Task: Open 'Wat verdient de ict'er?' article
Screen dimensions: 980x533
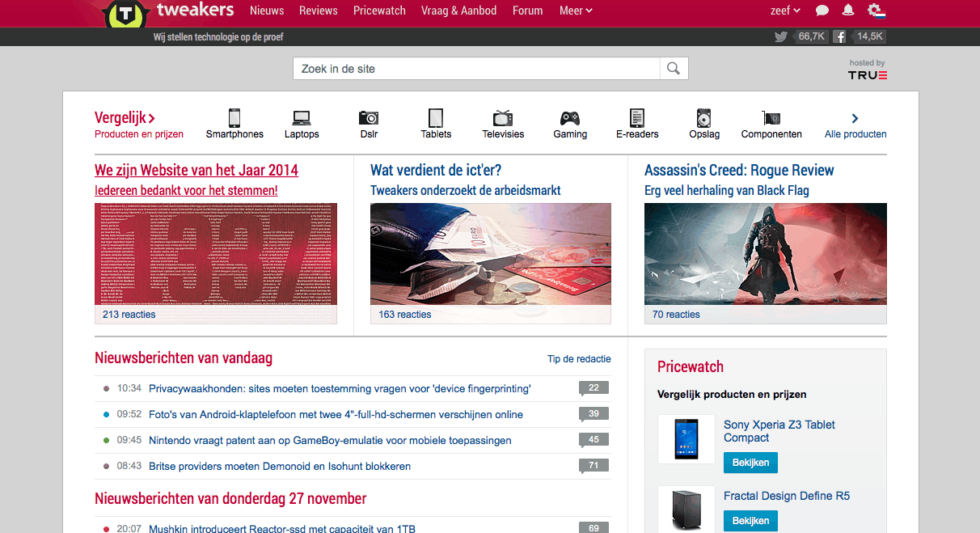Action: 436,171
